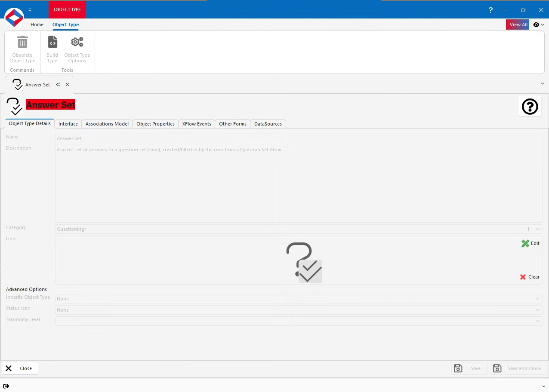Pin the Answer Set tab
This screenshot has width=549, height=392.
point(59,85)
